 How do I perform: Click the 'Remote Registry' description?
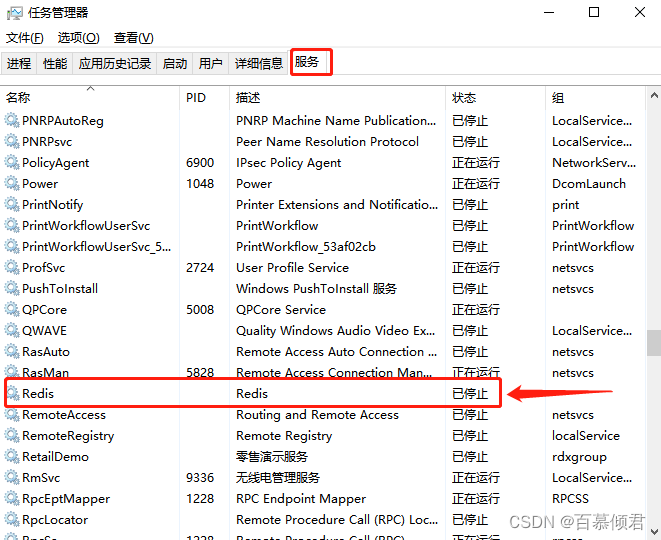click(284, 436)
